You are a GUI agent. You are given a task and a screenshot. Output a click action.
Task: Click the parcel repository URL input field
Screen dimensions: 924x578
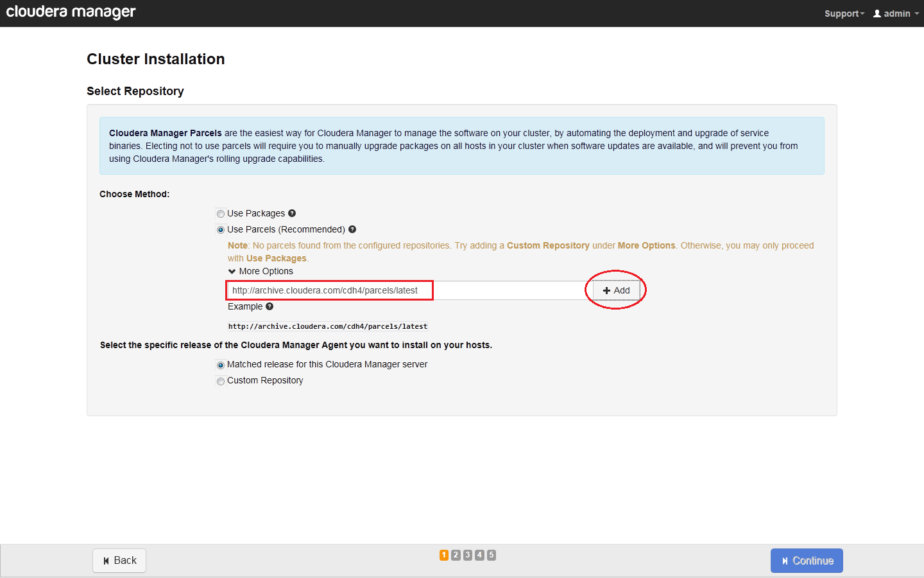click(x=409, y=290)
